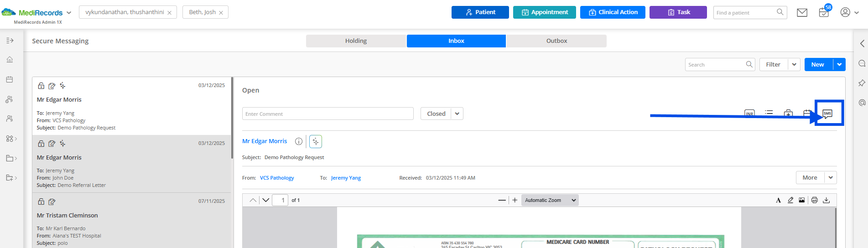This screenshot has height=248, width=868.
Task: Open the user account avatar menu
Action: 850,12
